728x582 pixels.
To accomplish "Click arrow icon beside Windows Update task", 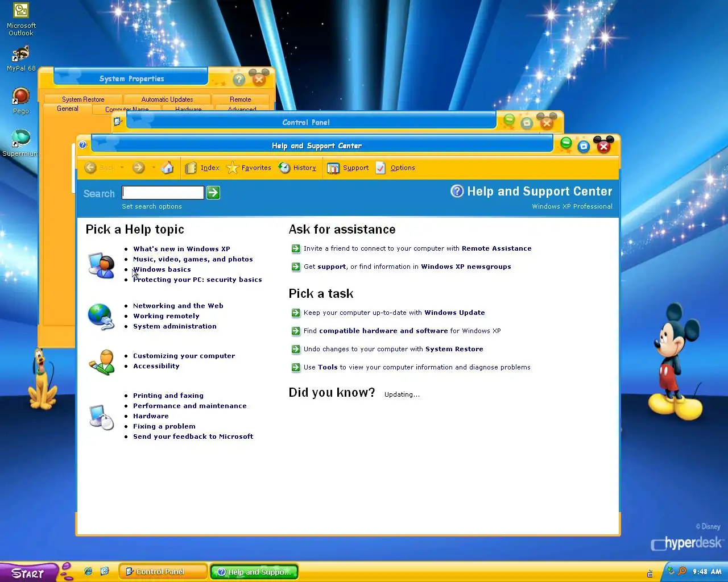I will click(296, 313).
